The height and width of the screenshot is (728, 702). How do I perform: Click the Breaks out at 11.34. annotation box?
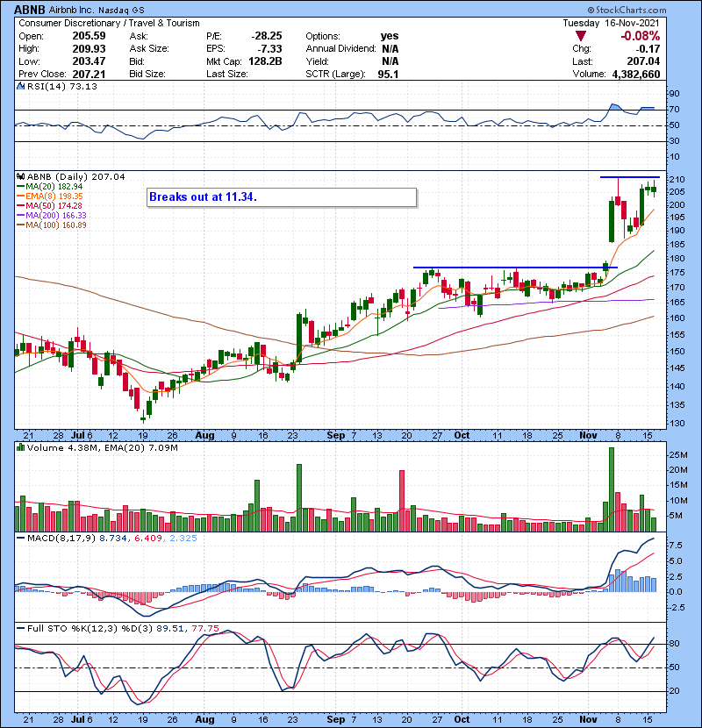(282, 197)
